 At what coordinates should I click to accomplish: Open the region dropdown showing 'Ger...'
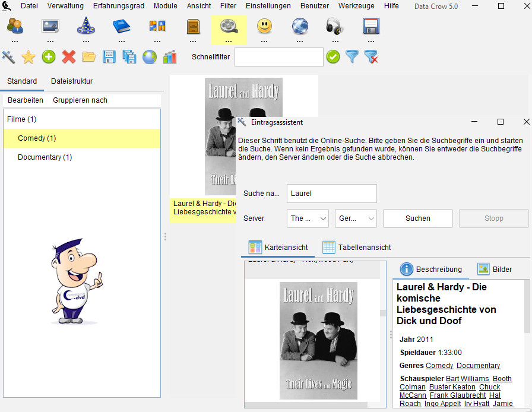[356, 218]
